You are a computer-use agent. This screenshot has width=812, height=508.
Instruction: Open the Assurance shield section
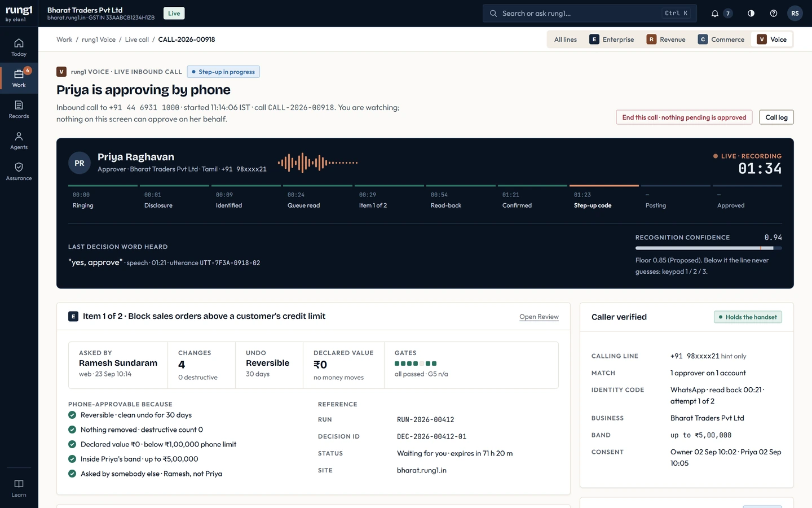click(19, 172)
